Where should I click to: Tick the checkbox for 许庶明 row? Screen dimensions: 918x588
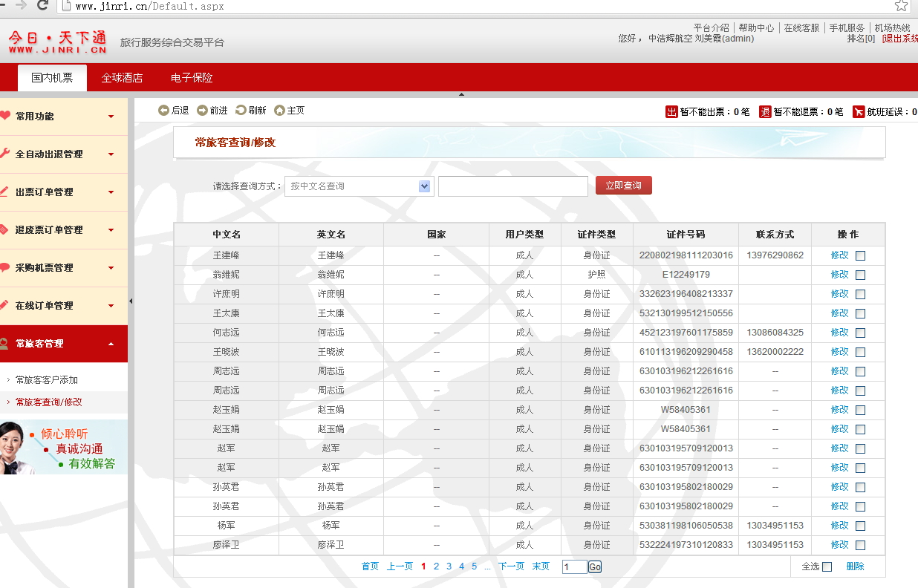coord(860,294)
